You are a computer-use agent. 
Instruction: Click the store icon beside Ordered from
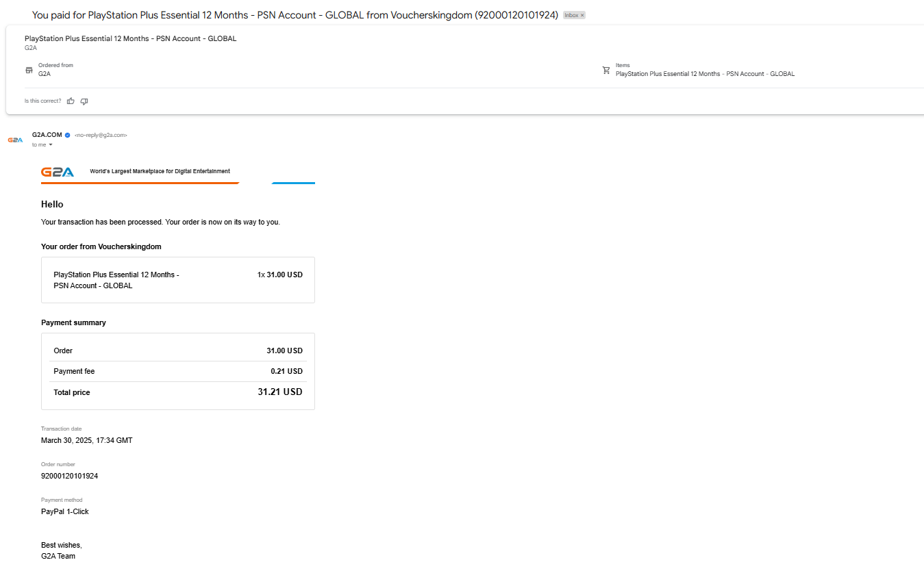click(29, 70)
